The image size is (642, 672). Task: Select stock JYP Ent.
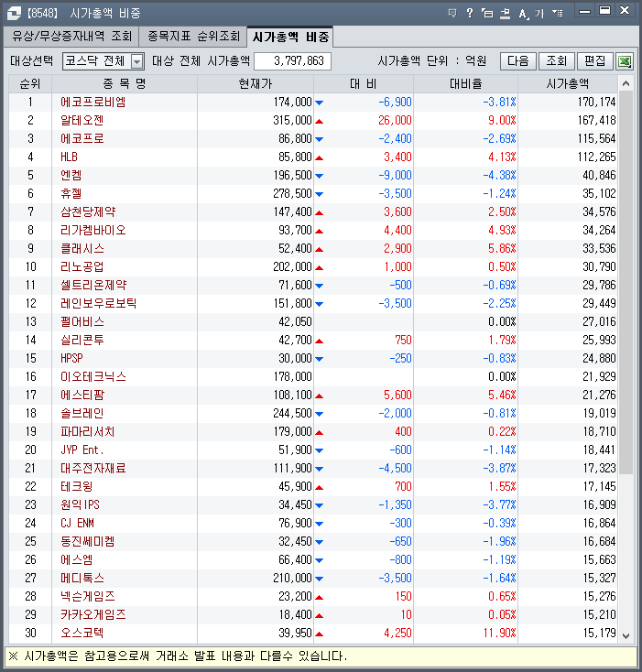coord(82,450)
